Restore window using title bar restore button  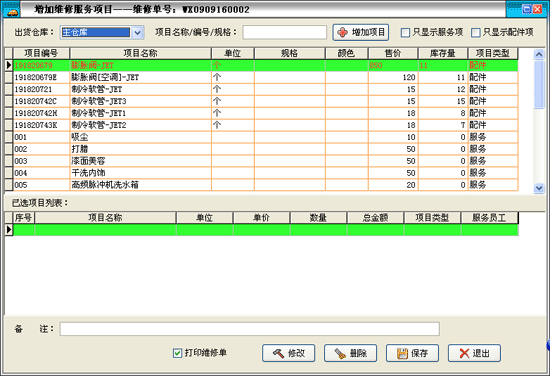[526, 9]
